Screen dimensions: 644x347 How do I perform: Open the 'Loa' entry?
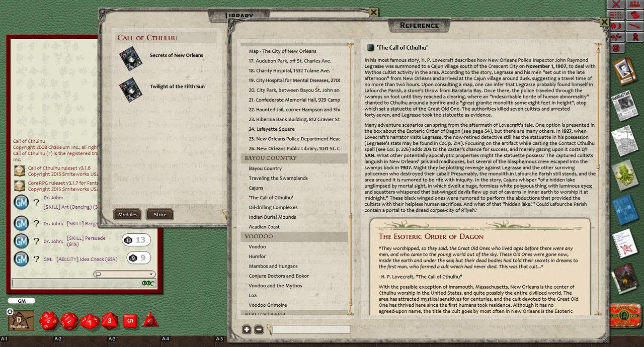[x=253, y=295]
